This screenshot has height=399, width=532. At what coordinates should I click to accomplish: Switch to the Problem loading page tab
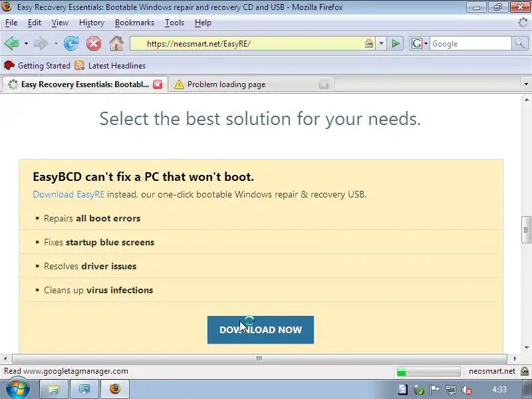(251, 84)
